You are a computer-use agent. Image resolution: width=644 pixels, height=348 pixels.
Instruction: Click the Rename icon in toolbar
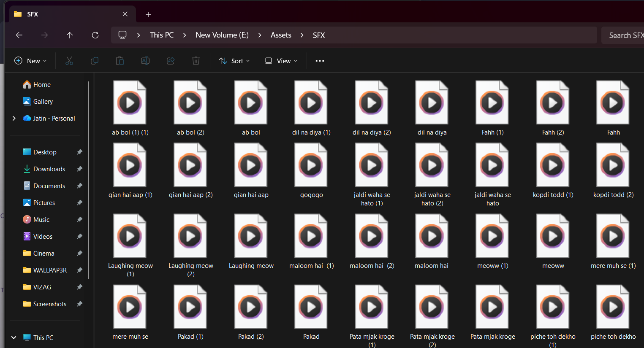[x=145, y=61]
